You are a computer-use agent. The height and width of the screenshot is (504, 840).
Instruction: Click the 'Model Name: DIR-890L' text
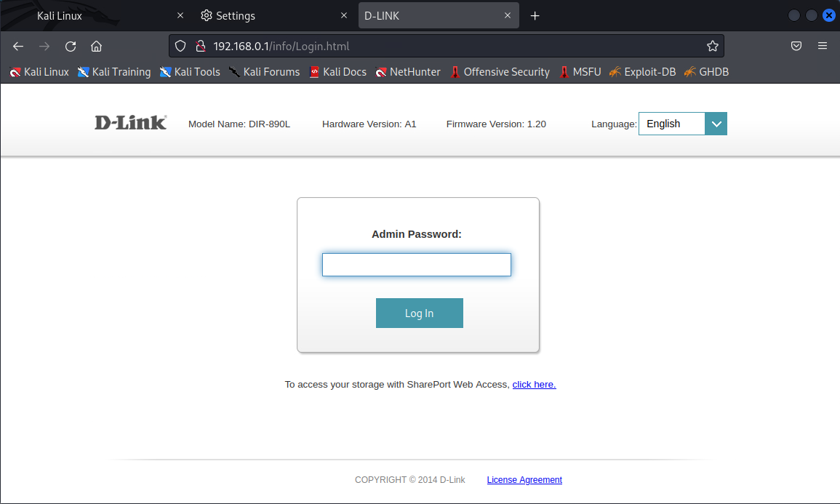239,124
